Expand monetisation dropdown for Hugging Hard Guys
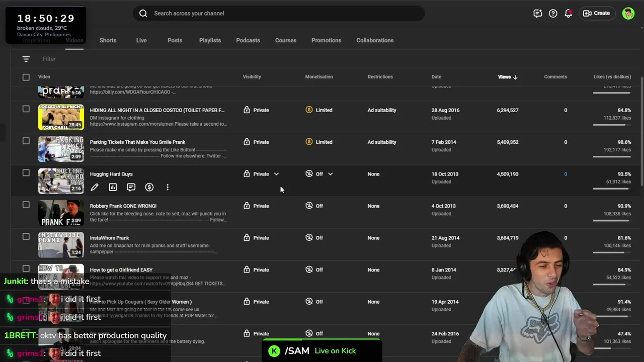Viewport: 644px width, 362px height. point(331,174)
